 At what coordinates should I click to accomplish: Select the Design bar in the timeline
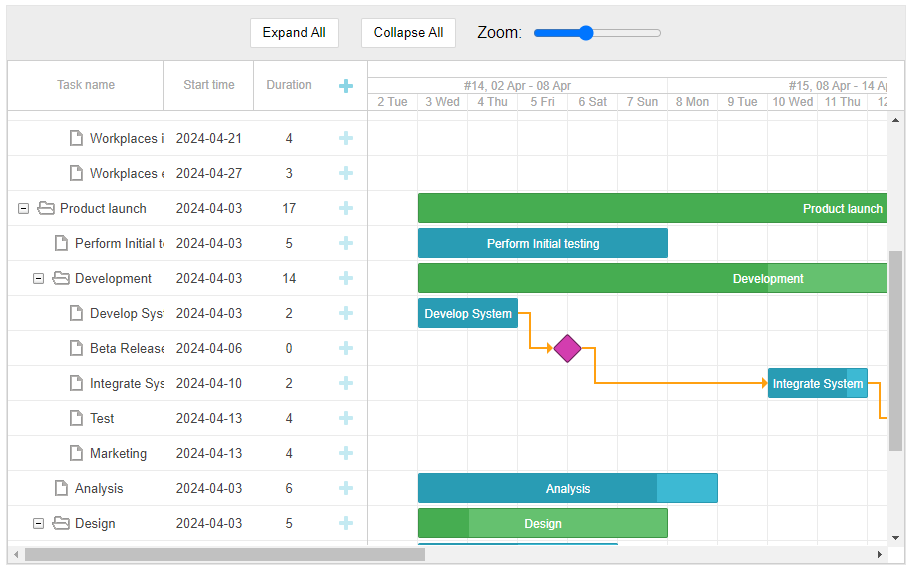point(543,523)
